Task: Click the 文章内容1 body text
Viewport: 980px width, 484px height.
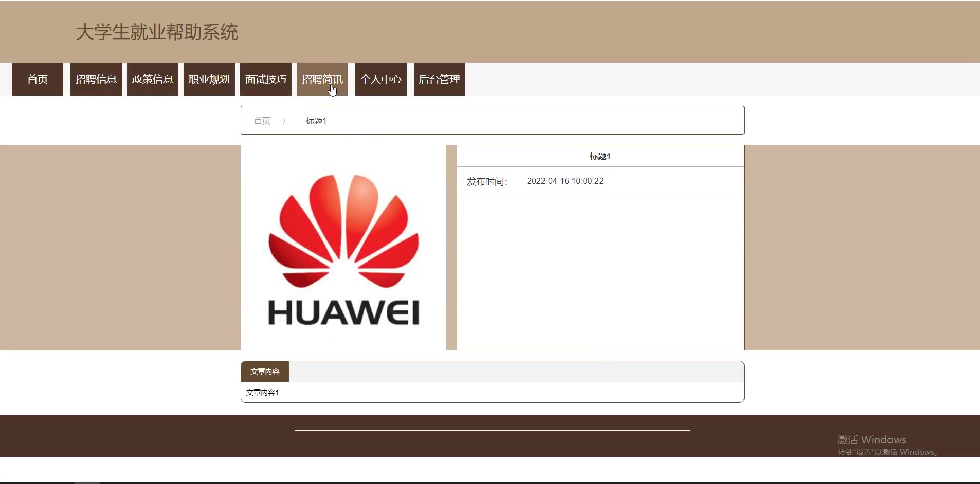Action: pyautogui.click(x=263, y=393)
